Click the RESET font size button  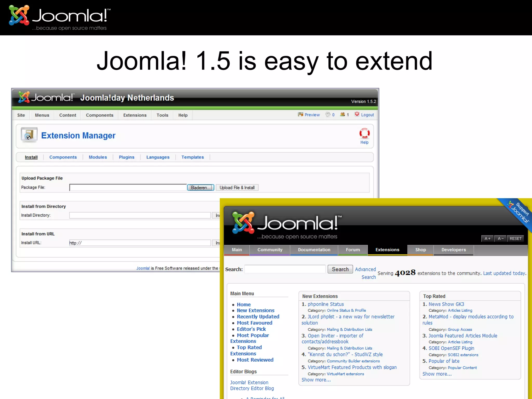pyautogui.click(x=515, y=238)
